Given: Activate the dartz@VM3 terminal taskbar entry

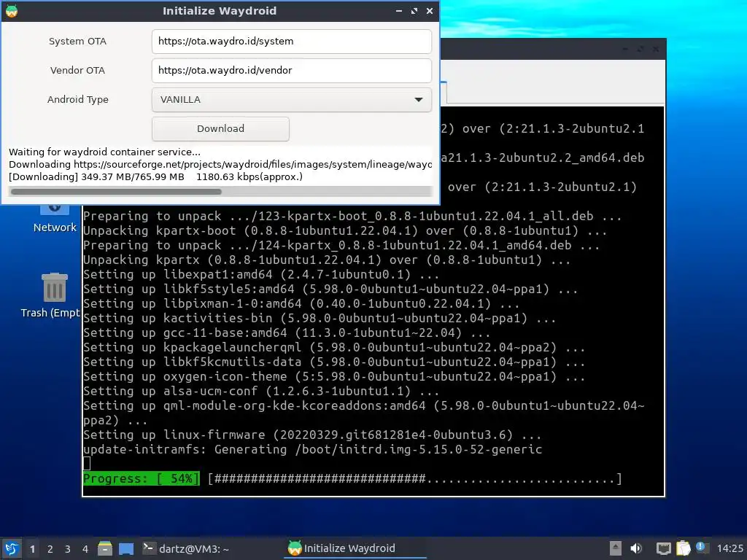Looking at the screenshot, I should tap(186, 548).
